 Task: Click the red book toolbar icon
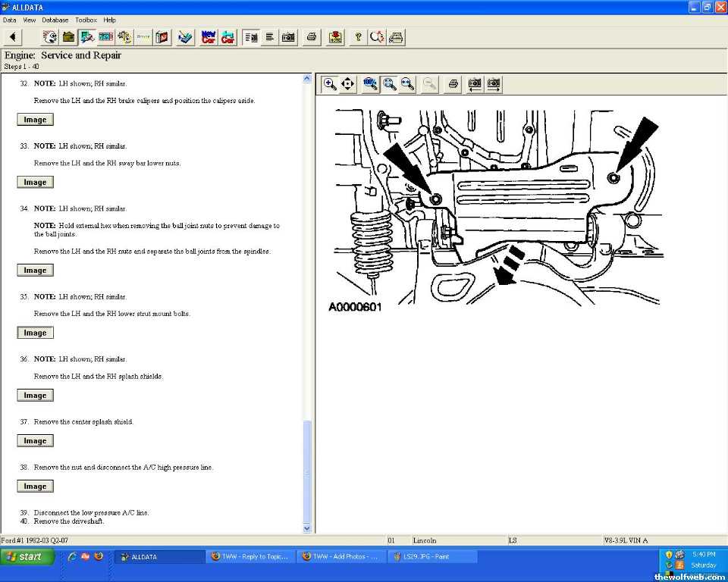tap(162, 37)
